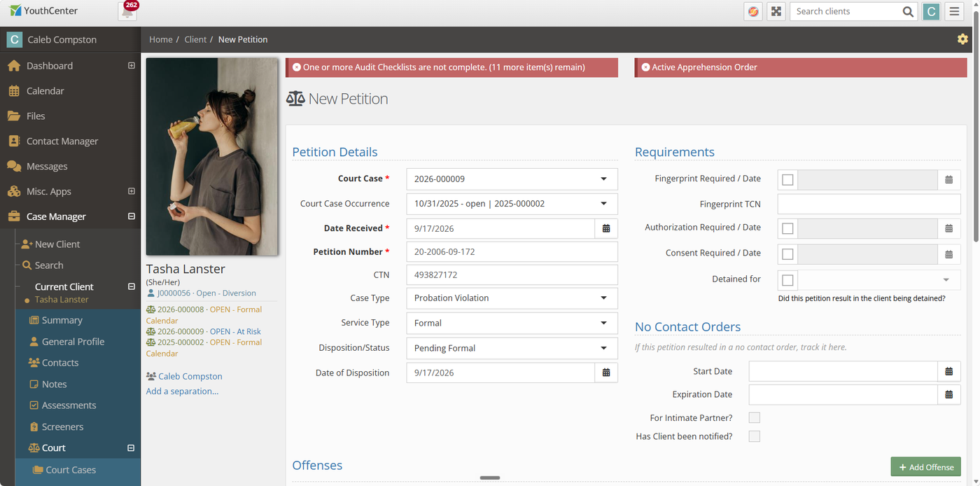Open the Court Case dropdown

coord(512,179)
